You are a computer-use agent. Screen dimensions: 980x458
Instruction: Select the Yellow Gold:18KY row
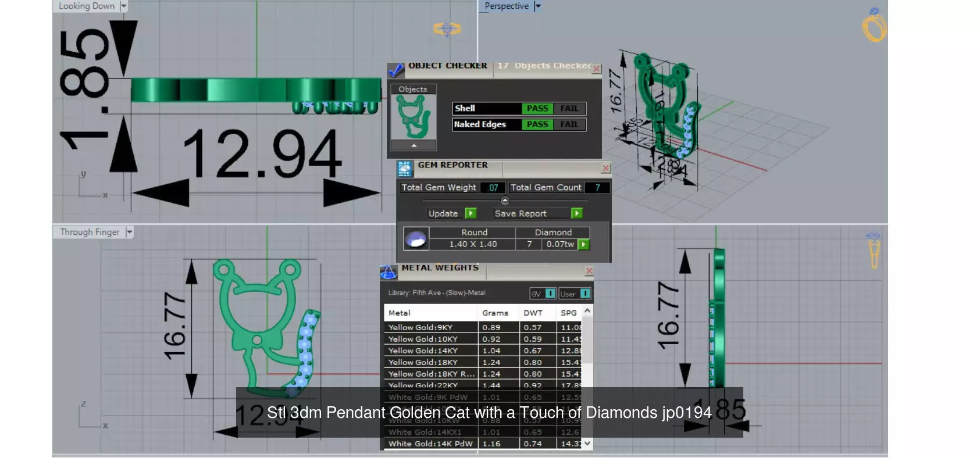click(483, 362)
